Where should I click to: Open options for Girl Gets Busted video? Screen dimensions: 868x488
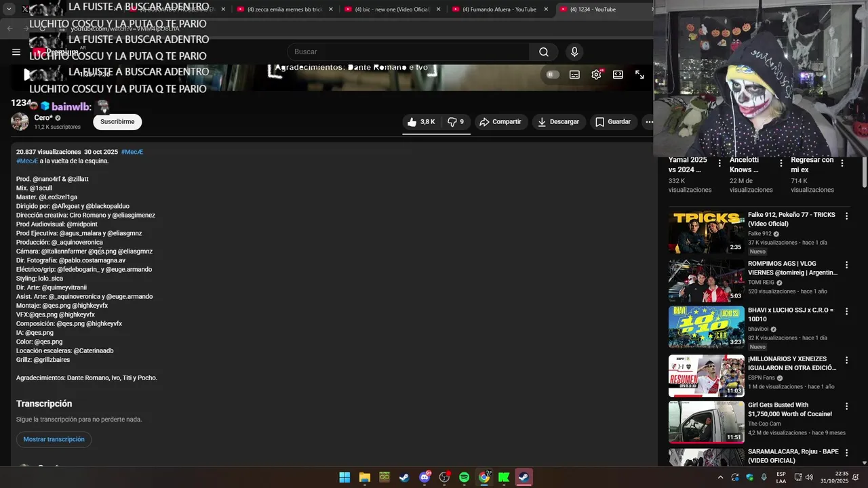(x=846, y=407)
